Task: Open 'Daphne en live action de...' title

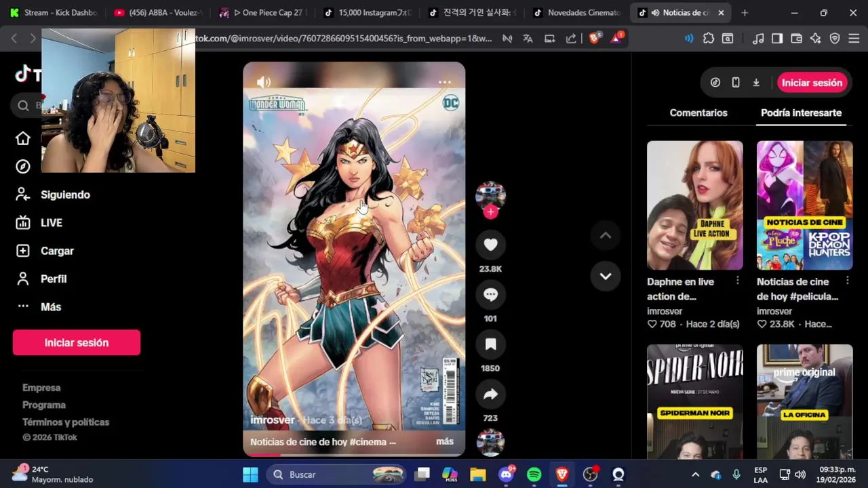Action: [x=680, y=289]
